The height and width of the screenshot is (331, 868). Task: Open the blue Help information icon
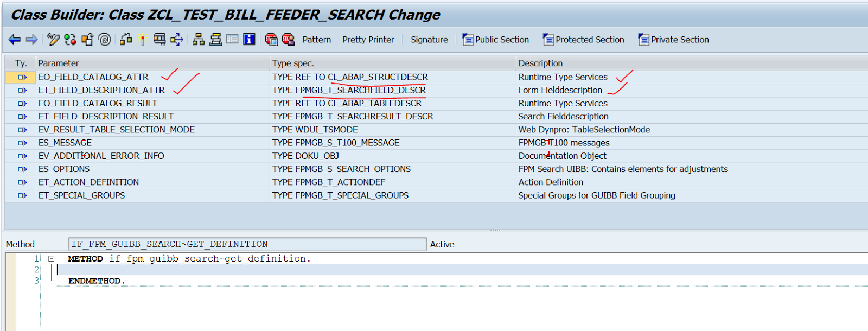click(x=249, y=40)
